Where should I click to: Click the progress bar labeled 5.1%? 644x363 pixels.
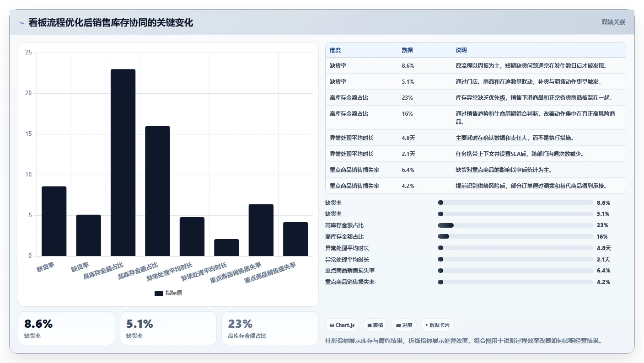515,214
